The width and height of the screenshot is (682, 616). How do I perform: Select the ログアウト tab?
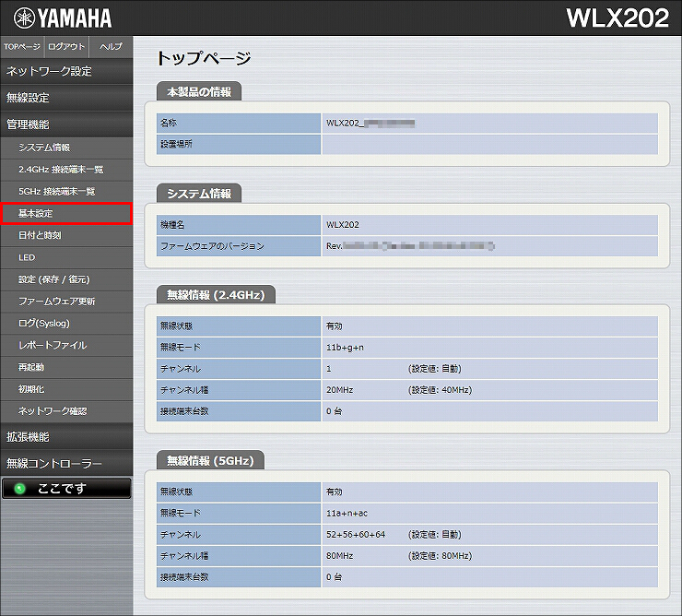pos(66,47)
